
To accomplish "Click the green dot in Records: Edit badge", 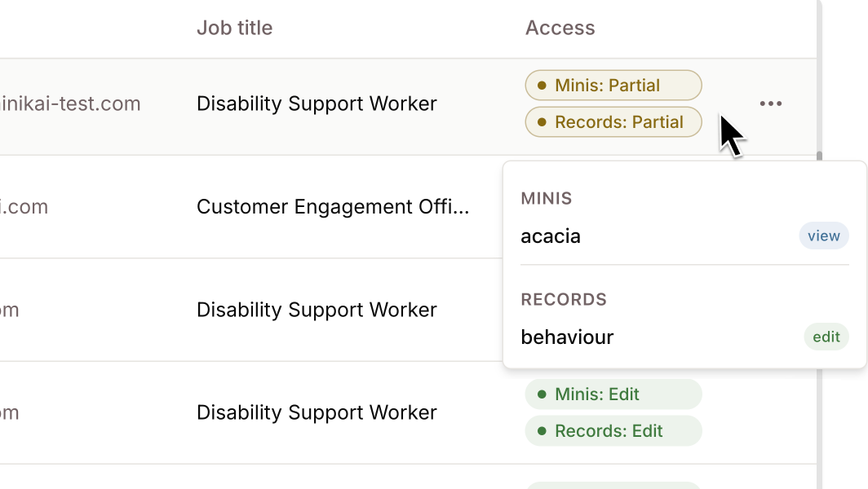I will pyautogui.click(x=541, y=431).
